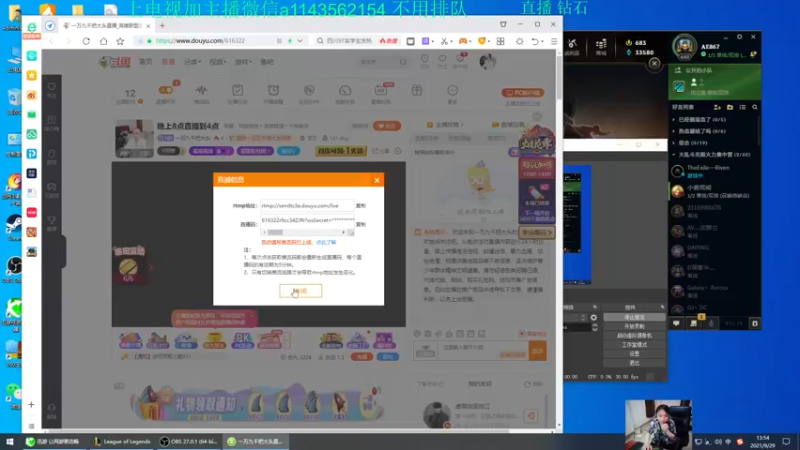800x450 pixels.
Task: Close the LoL overlay with circled X
Action: click(x=655, y=63)
